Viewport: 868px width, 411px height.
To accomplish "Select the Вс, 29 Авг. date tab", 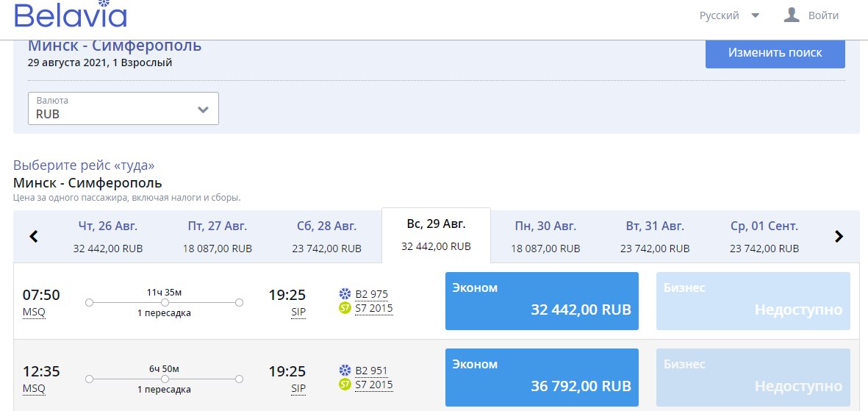I will (437, 235).
